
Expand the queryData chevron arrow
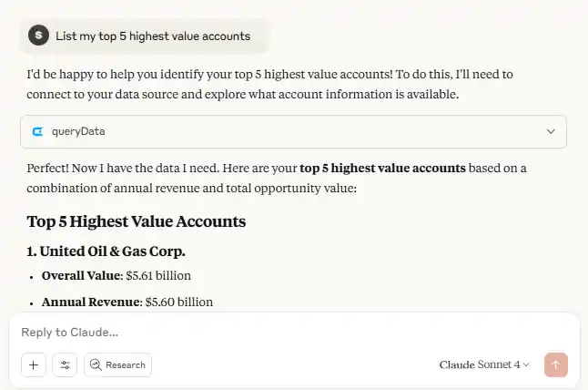pos(551,131)
